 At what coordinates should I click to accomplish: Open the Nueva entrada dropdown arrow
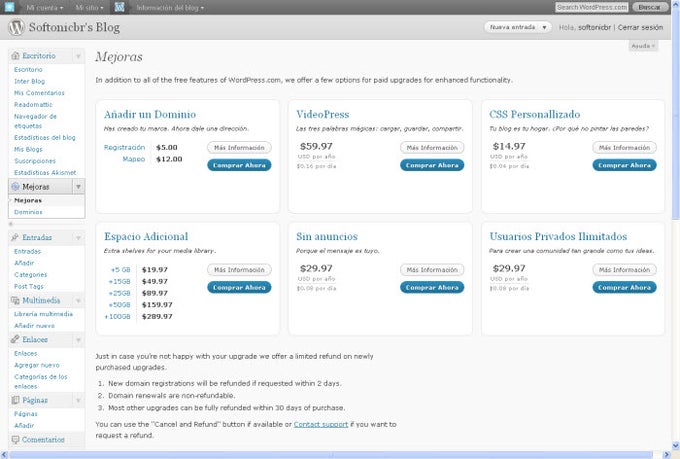pos(544,27)
